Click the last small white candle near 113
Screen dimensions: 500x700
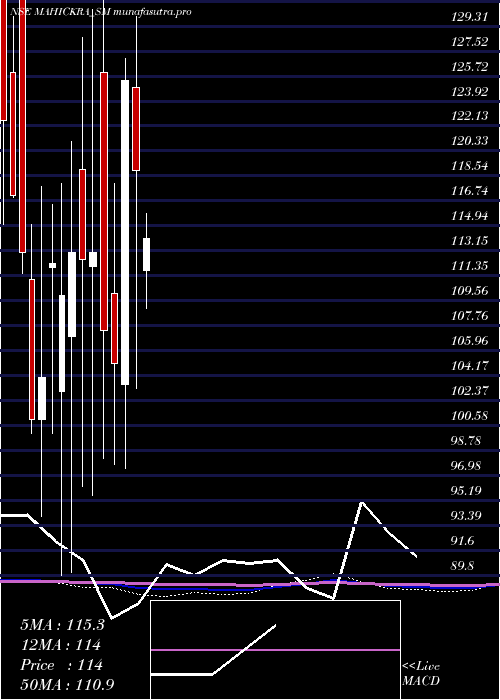pyautogui.click(x=146, y=254)
